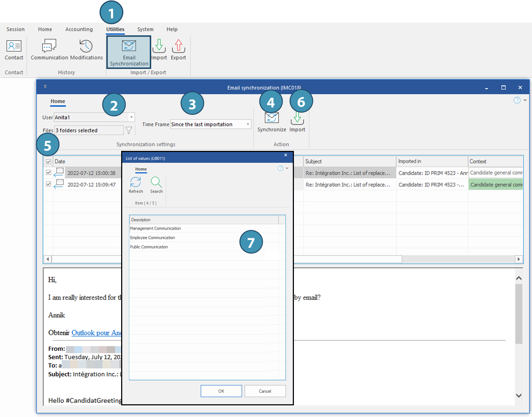Click the Files filter funnel icon
The width and height of the screenshot is (532, 417).
pos(129,130)
